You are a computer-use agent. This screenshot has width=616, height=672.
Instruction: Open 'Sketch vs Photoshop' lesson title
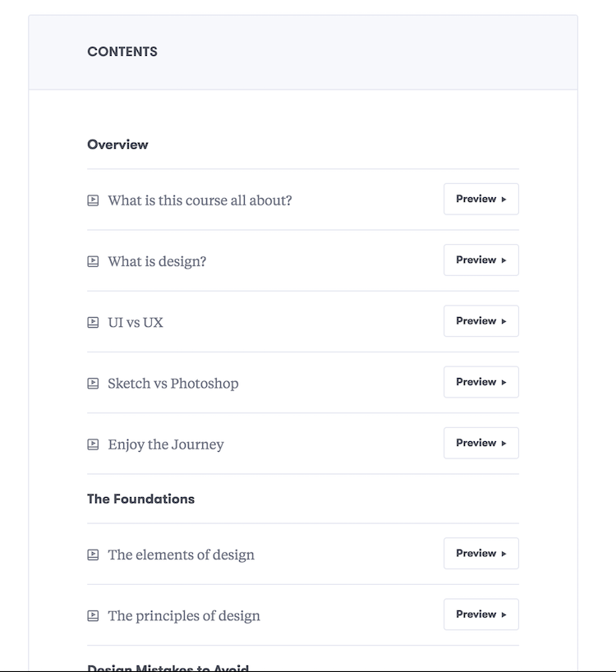coord(173,383)
